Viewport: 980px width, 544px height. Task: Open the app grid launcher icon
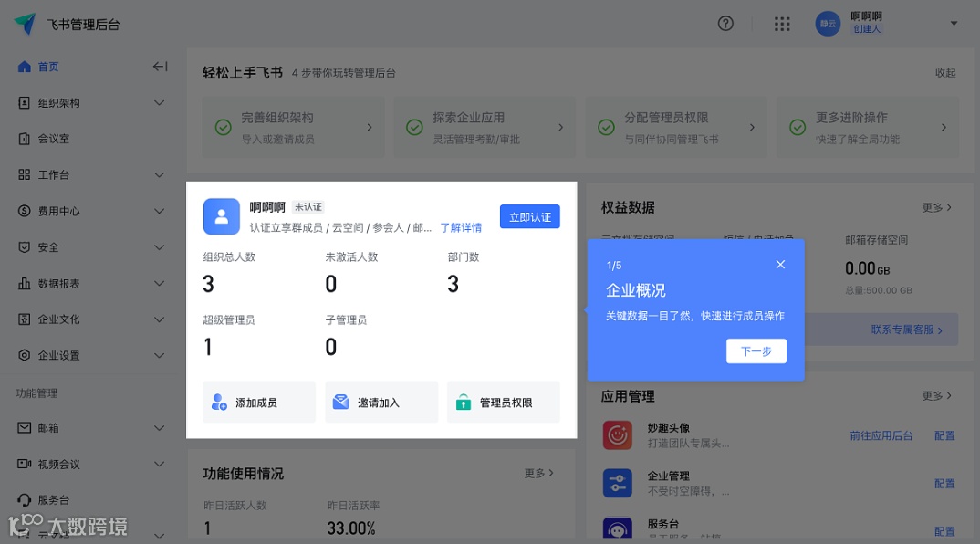tap(782, 24)
